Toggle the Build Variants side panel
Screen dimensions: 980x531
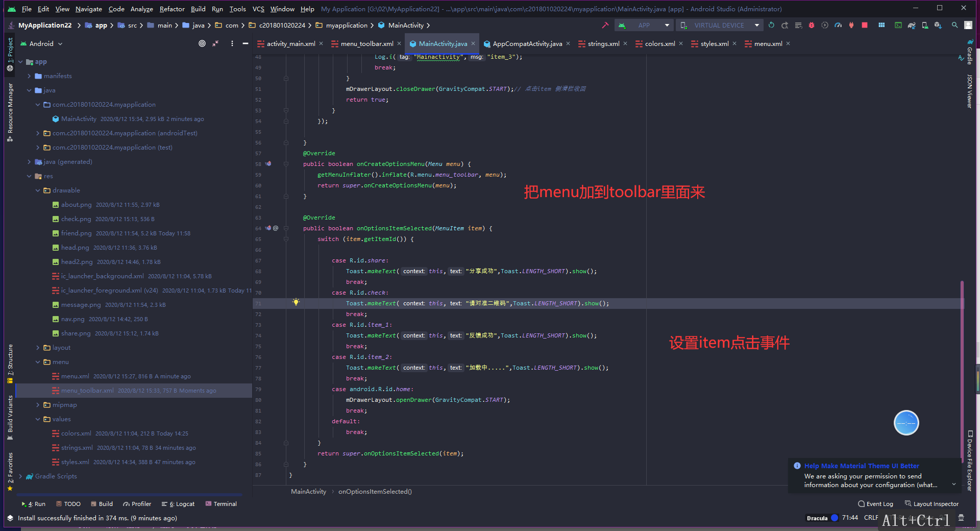pos(10,417)
